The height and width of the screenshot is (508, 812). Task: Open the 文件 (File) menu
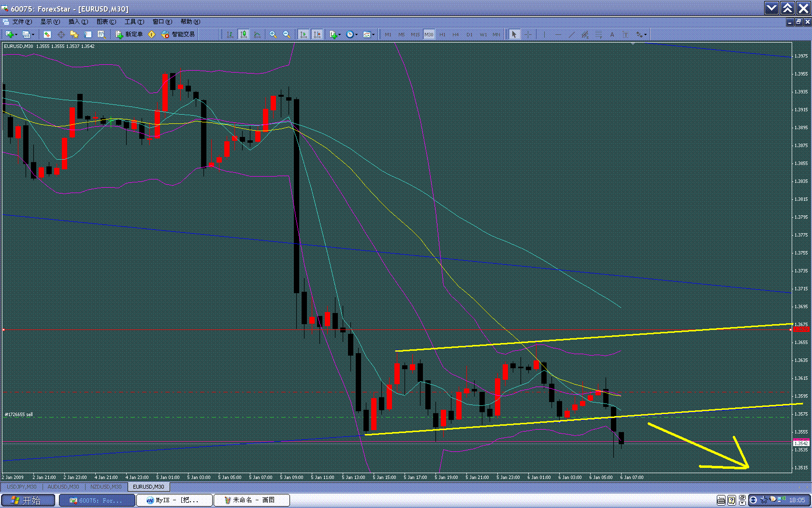[22, 22]
